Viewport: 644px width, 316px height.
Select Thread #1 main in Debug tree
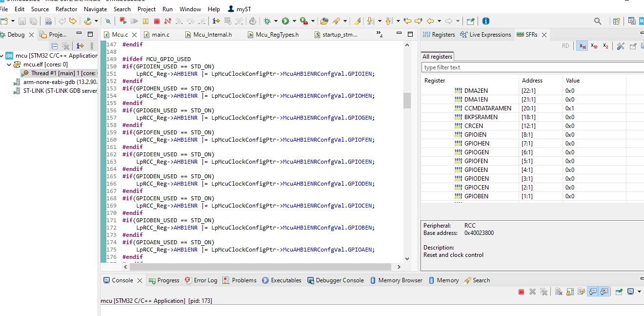click(x=60, y=73)
